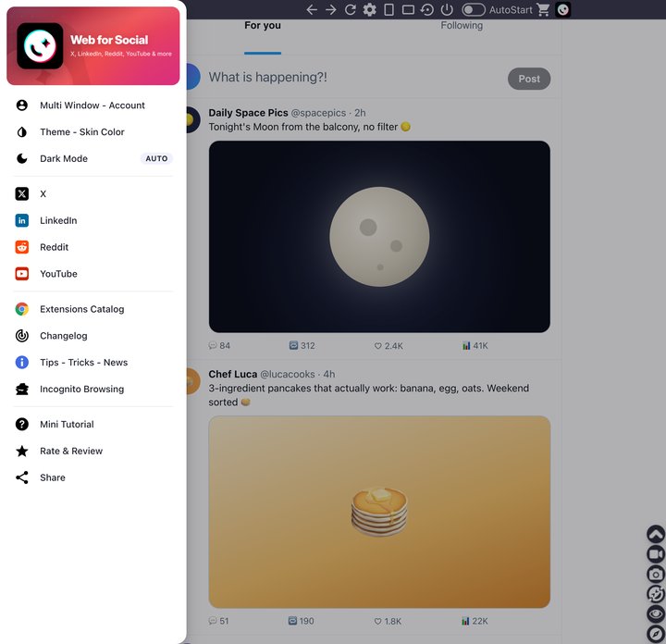Toggle the eye visibility icon
Image resolution: width=666 pixels, height=644 pixels.
(x=656, y=613)
